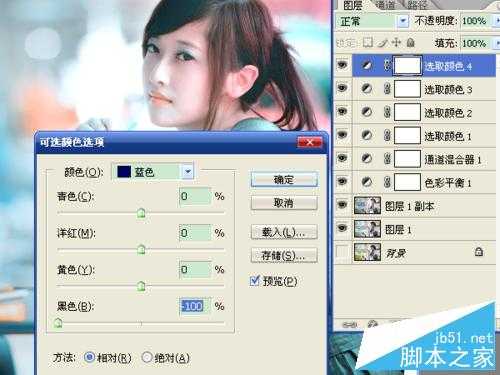Click the 确定 button
This screenshot has height=375, width=500.
pyautogui.click(x=284, y=180)
